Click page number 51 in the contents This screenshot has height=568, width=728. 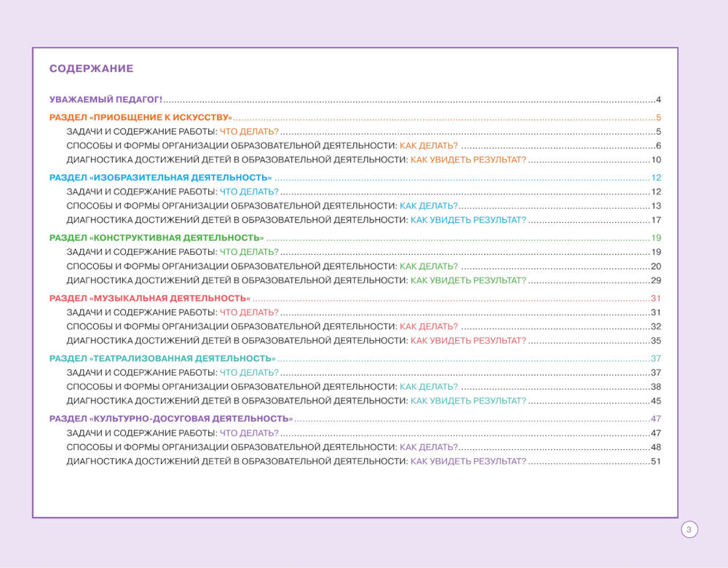655,462
